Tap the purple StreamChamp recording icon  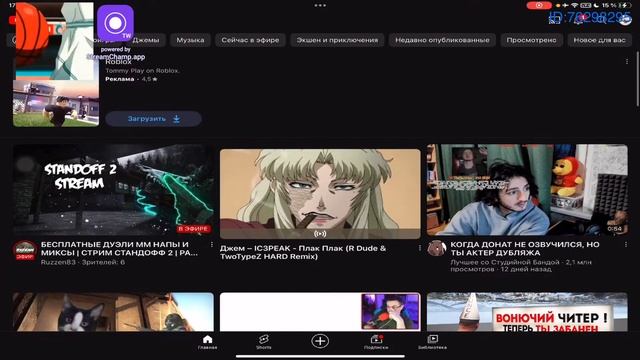116,23
